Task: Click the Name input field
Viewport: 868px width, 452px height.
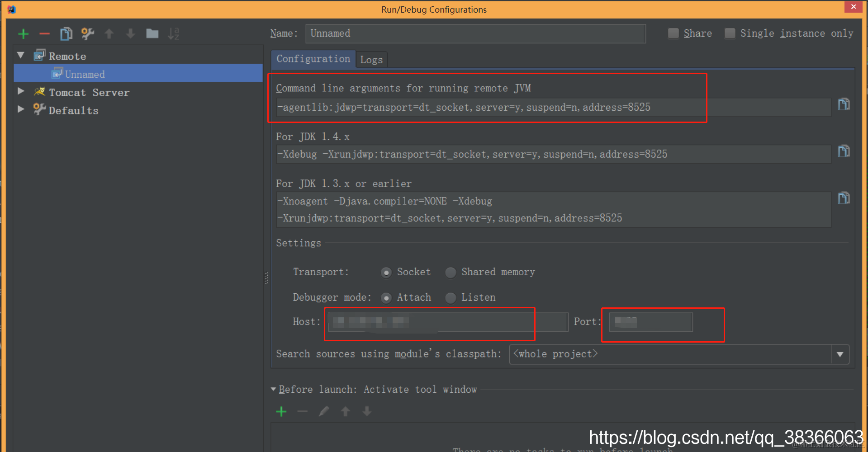Action: click(475, 33)
